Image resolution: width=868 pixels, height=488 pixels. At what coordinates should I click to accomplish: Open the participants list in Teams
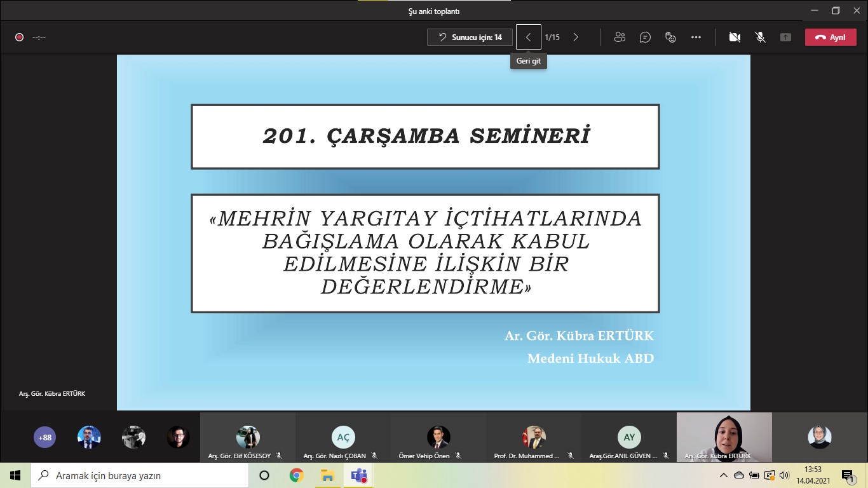620,37
